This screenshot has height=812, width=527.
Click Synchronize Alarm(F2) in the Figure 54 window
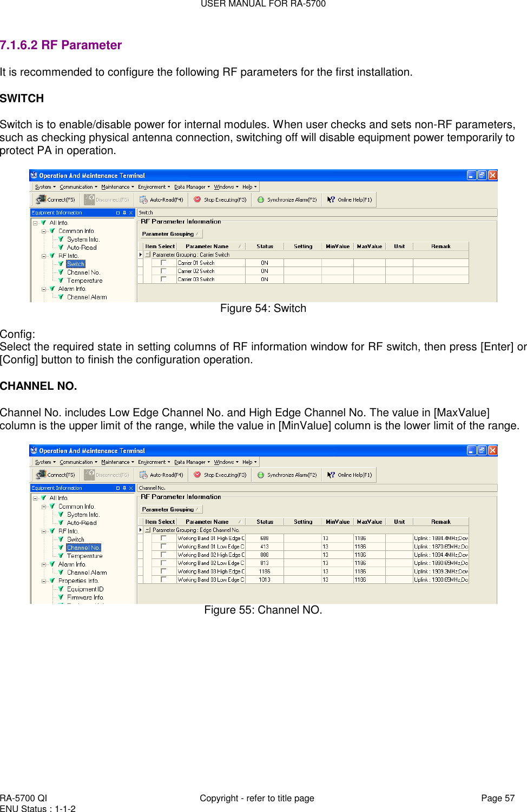[287, 199]
